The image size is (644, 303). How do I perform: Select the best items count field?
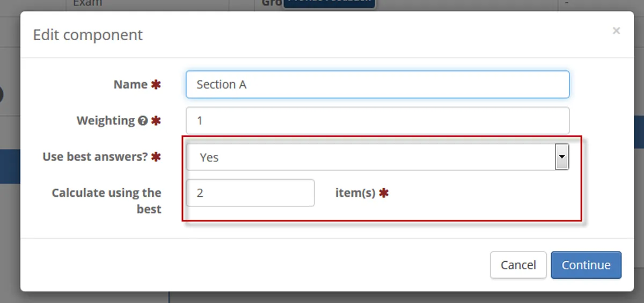(250, 193)
